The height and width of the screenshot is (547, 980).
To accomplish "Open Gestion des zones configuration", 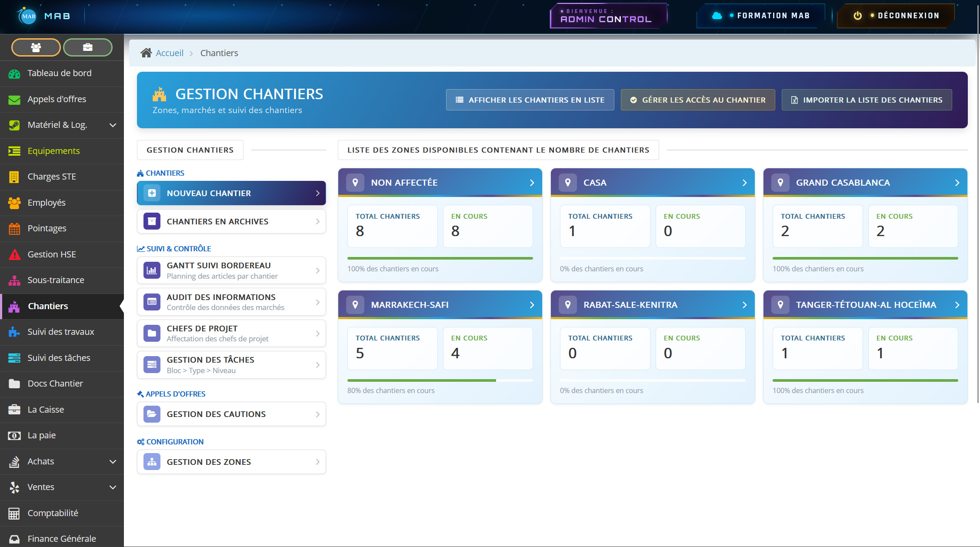I will tap(231, 462).
